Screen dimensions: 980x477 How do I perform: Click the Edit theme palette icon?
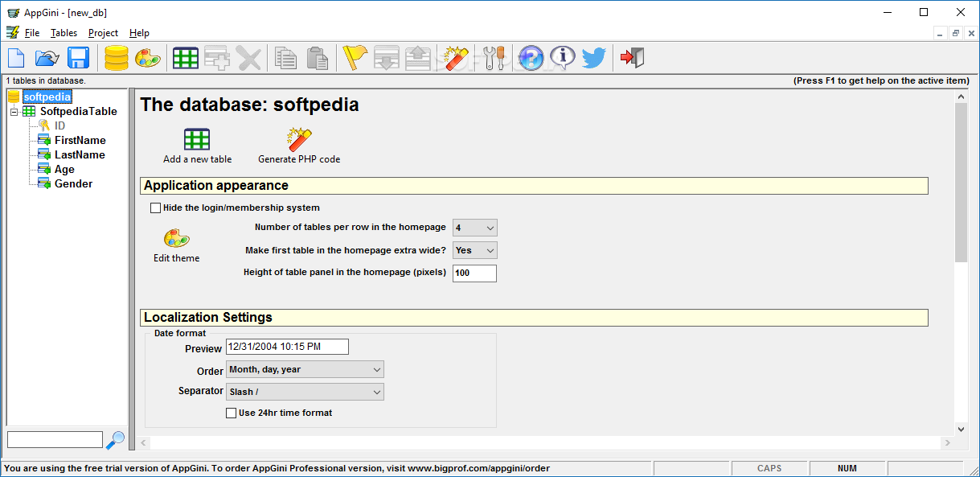(177, 238)
